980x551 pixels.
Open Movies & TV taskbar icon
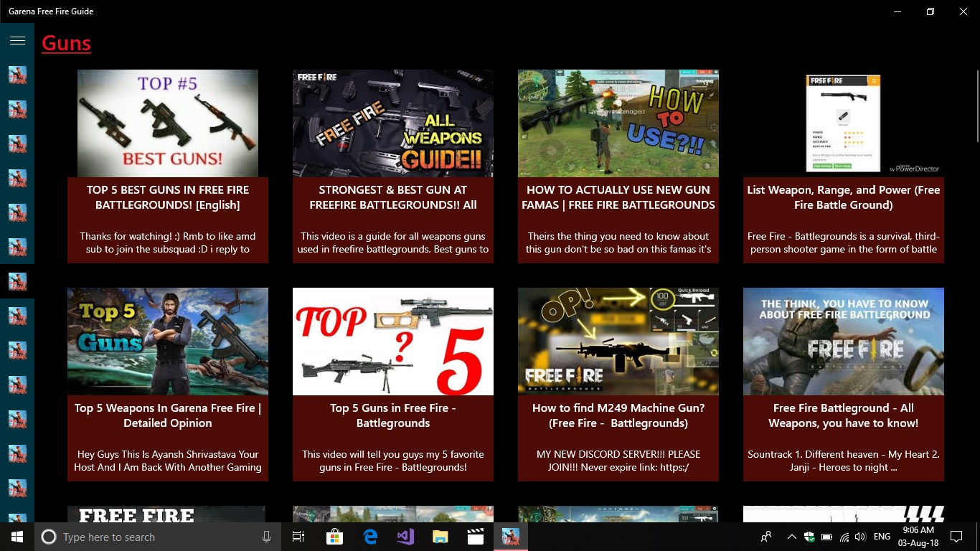(475, 537)
